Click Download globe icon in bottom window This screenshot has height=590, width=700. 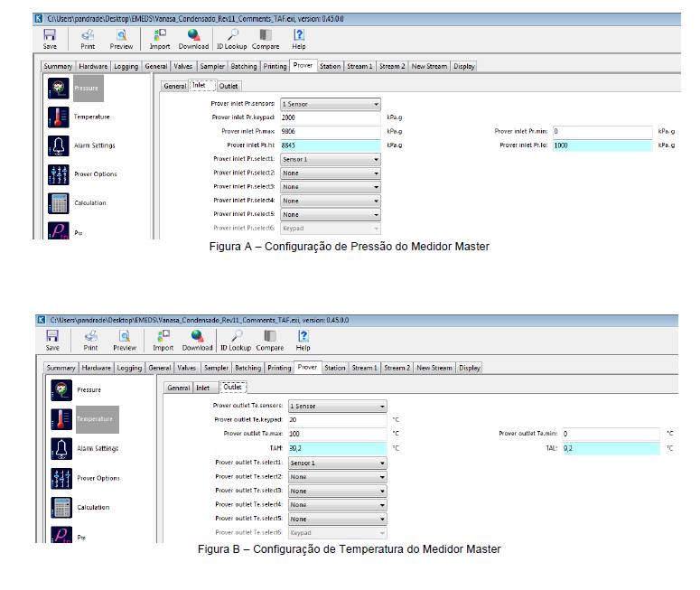[197, 336]
